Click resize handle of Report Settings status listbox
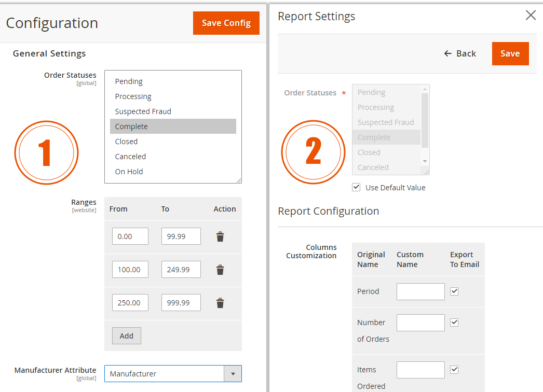 click(x=427, y=172)
